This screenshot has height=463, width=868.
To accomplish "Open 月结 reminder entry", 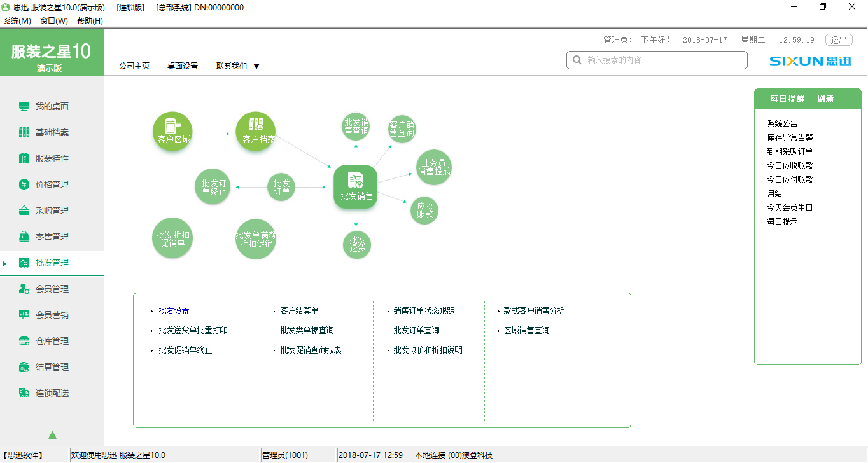I will 774,193.
